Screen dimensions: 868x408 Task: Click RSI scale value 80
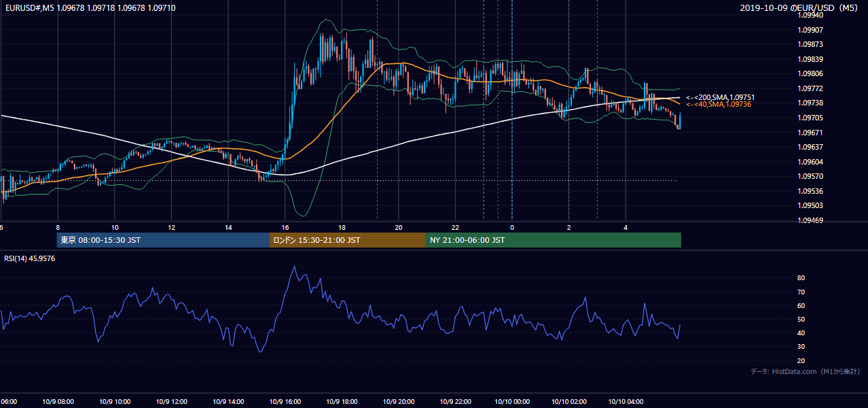[801, 278]
